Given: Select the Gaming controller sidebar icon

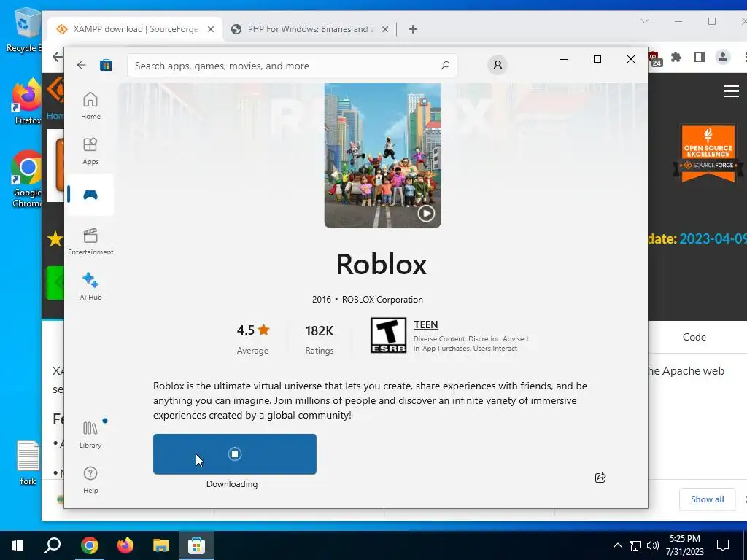Looking at the screenshot, I should (x=90, y=194).
